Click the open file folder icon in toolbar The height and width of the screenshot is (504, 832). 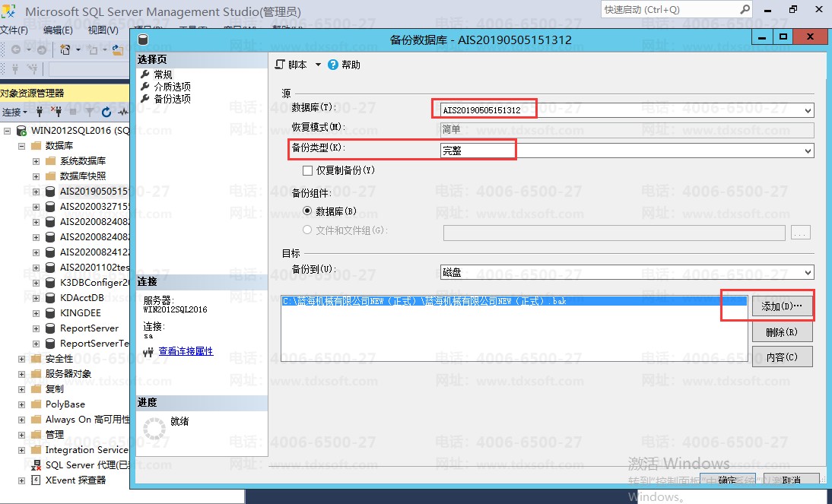tap(117, 49)
